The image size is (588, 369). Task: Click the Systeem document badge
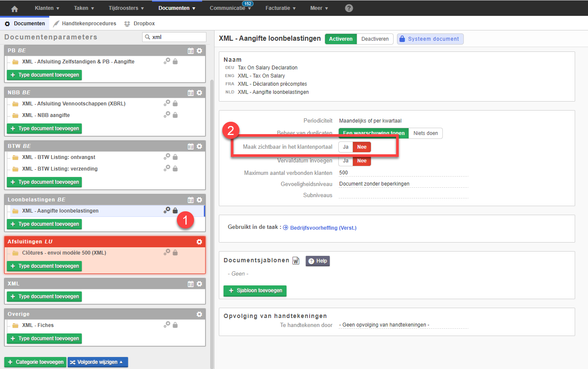click(x=430, y=39)
